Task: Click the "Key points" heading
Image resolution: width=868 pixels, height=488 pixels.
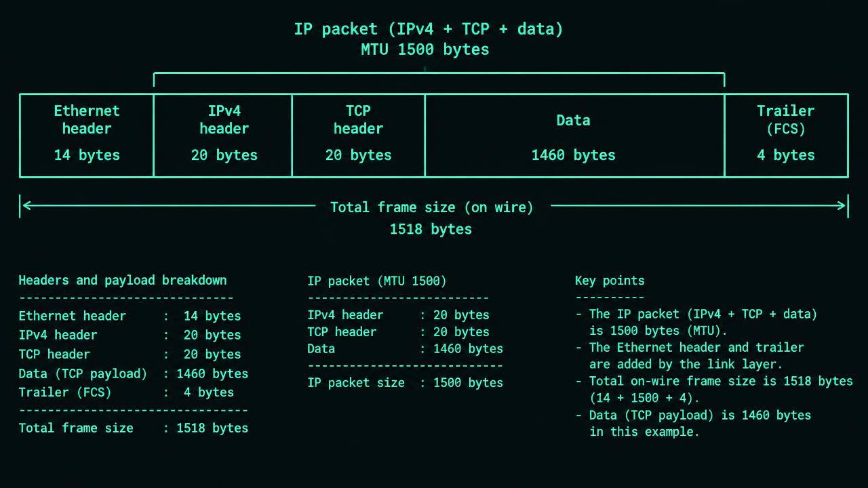Action: pyautogui.click(x=610, y=281)
